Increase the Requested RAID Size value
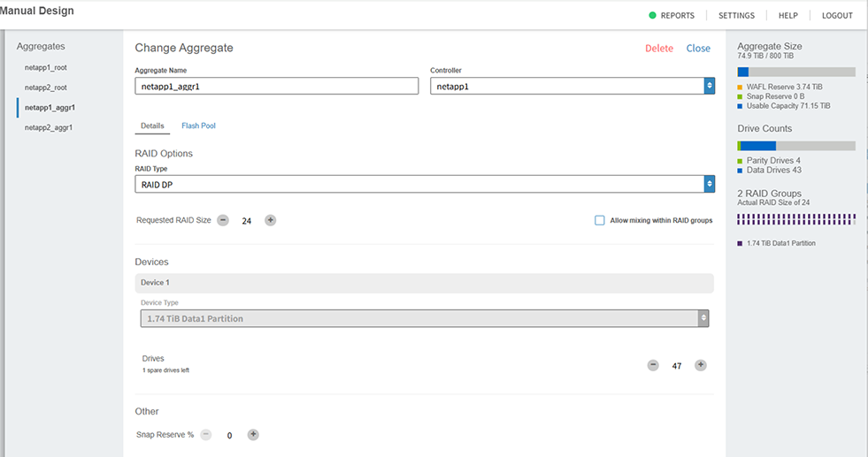 [x=270, y=220]
